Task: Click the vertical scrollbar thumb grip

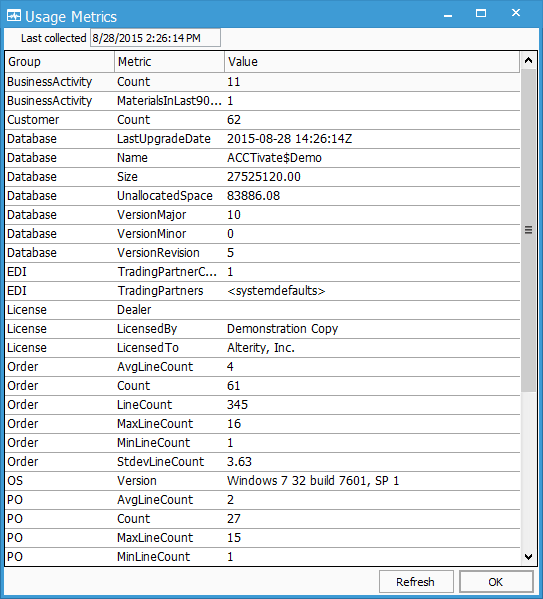Action: 528,230
